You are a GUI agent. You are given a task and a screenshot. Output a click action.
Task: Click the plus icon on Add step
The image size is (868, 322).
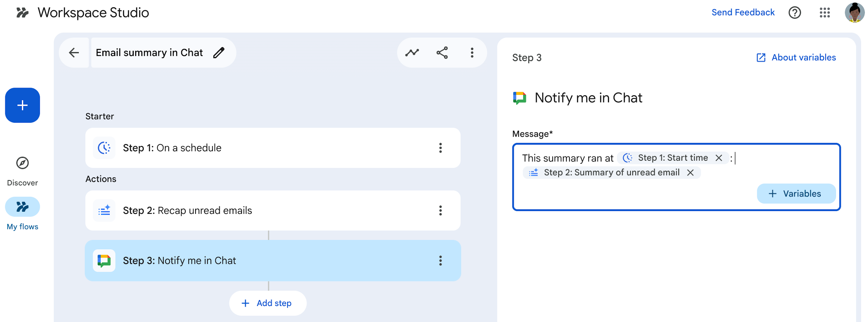click(245, 304)
